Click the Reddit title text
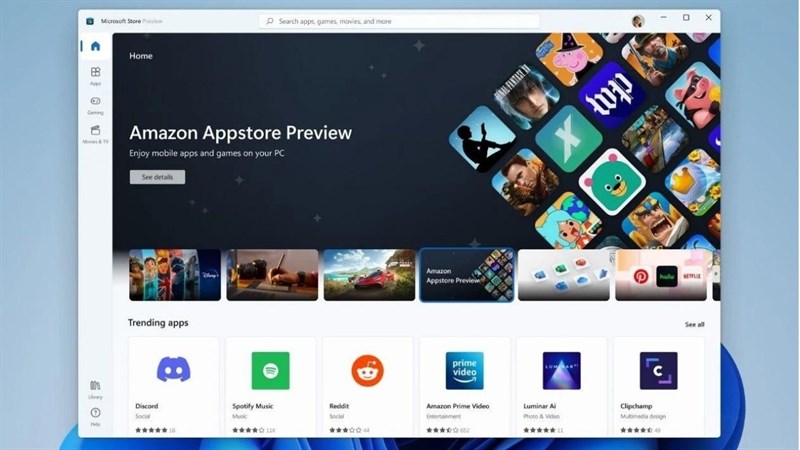This screenshot has height=450, width=800. (339, 406)
